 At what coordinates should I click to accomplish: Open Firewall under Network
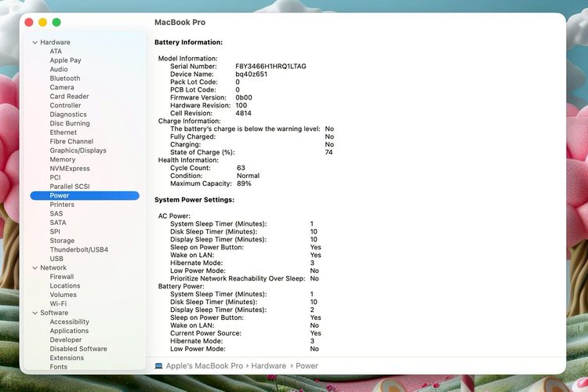click(x=62, y=277)
